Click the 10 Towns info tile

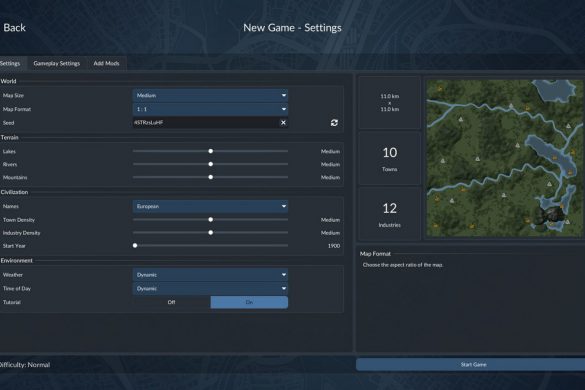[390, 159]
